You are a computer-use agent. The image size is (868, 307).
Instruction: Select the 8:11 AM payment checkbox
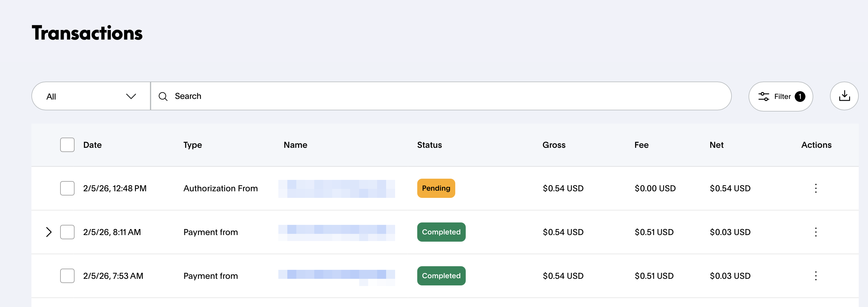coord(67,232)
